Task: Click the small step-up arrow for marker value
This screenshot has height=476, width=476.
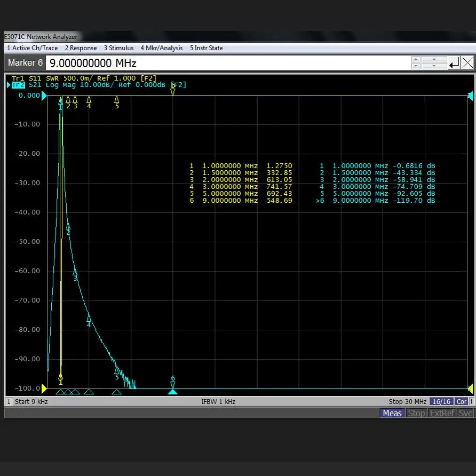Action: click(x=416, y=59)
